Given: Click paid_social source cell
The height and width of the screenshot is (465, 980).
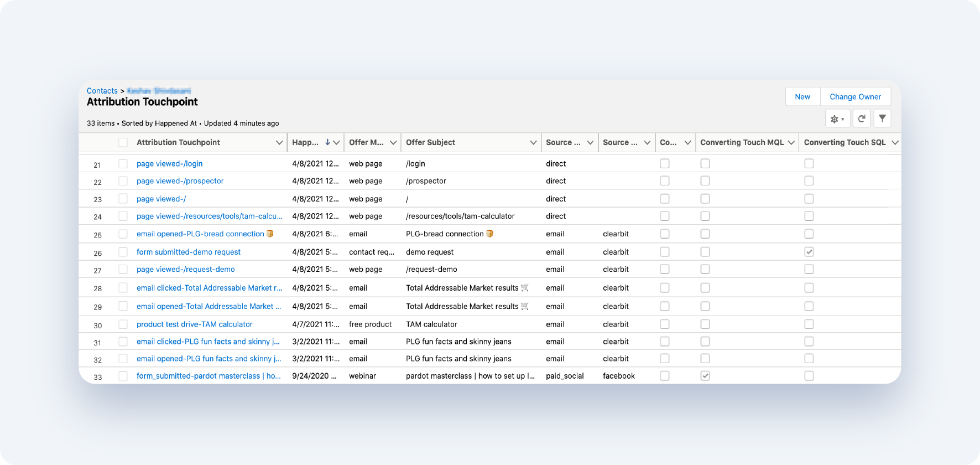Looking at the screenshot, I should coord(565,376).
